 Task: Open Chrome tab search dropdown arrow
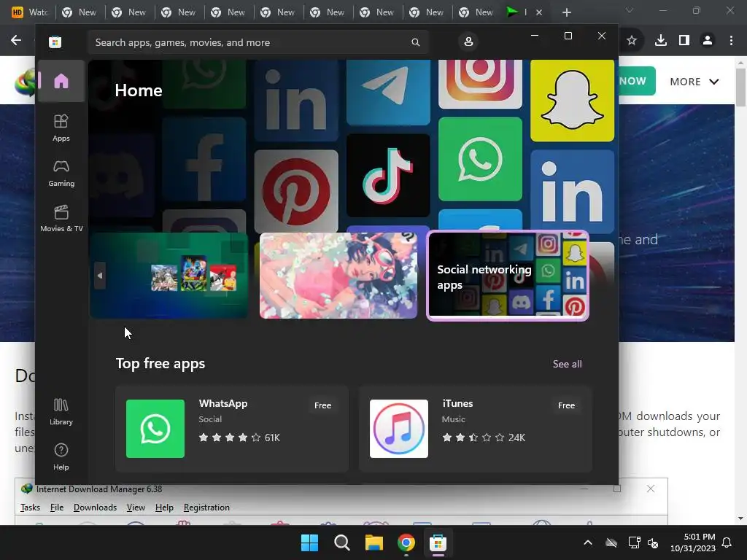[x=630, y=10]
